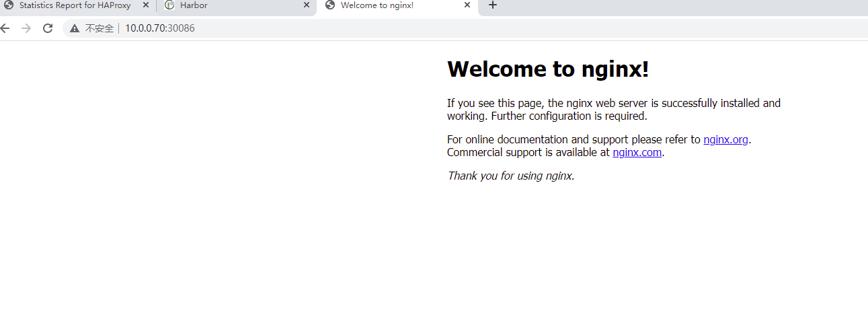Click the 'If you see this page' paragraph
The width and height of the screenshot is (868, 323).
614,110
